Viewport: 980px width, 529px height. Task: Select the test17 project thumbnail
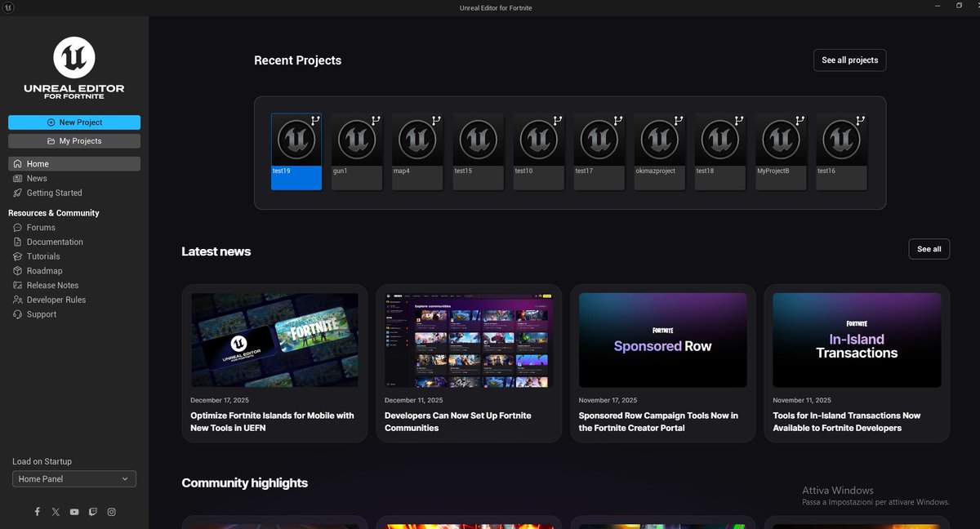coord(599,152)
